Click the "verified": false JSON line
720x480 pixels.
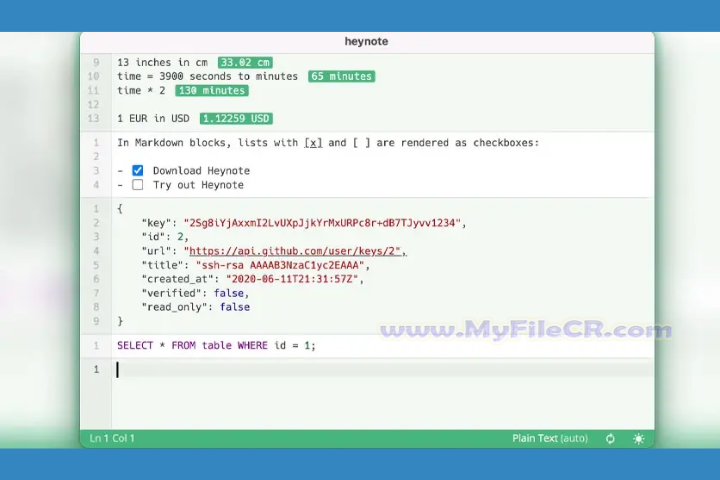click(x=195, y=293)
